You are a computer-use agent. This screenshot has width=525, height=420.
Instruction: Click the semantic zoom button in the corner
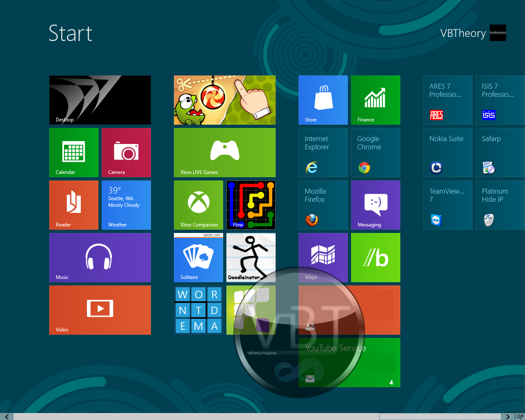(520, 417)
